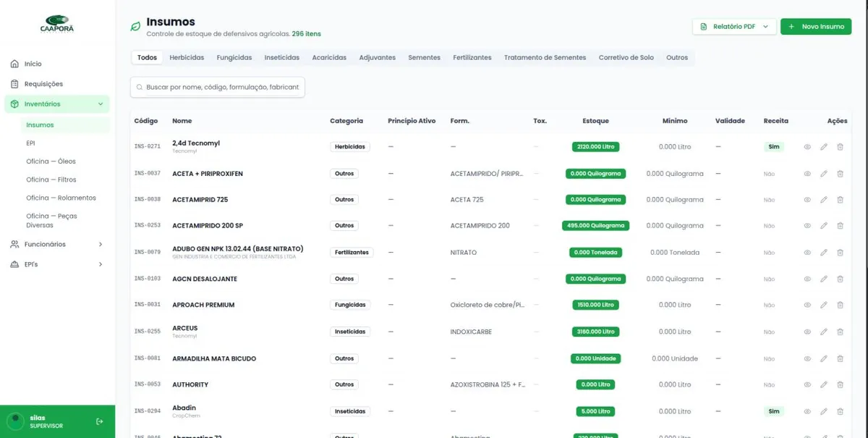The width and height of the screenshot is (868, 438).
Task: Edit the 2,4d Tecnomyl row with pencil icon
Action: click(823, 147)
